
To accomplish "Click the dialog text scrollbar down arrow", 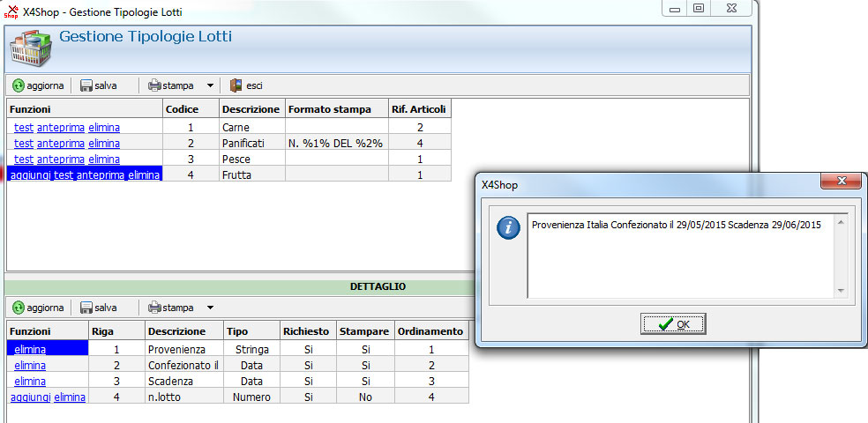I will tap(840, 291).
